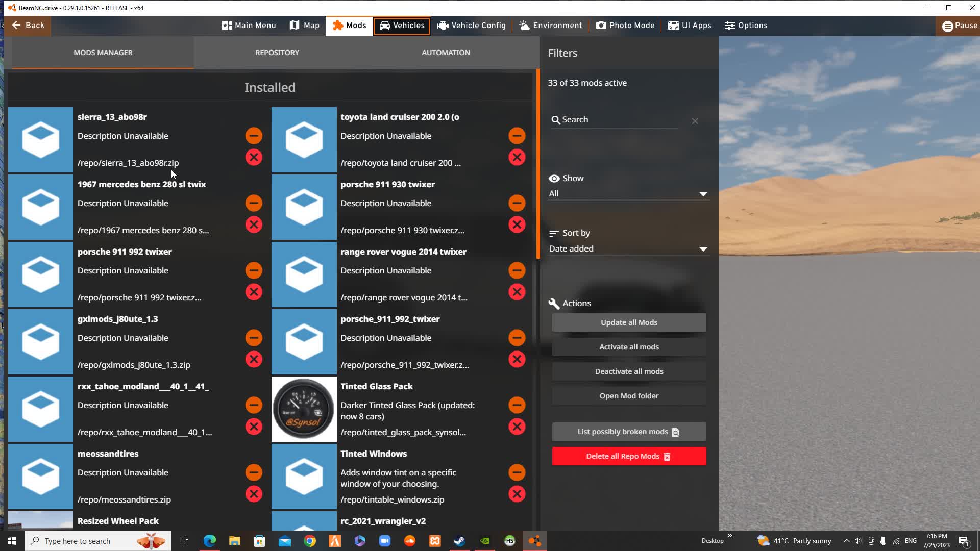This screenshot has height=551, width=980.
Task: Enter Photo Mode via camera icon
Action: click(x=602, y=26)
